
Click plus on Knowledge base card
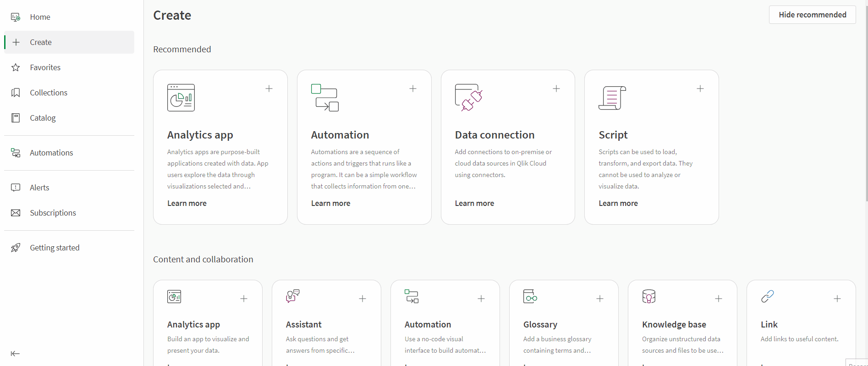click(x=719, y=299)
